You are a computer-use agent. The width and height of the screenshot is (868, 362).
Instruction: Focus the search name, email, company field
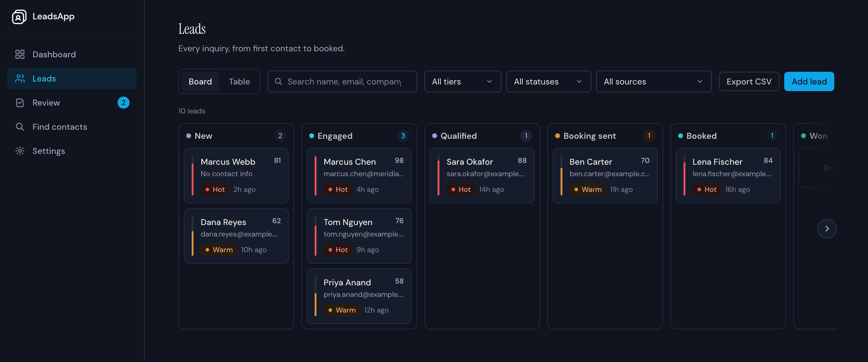[x=342, y=82]
